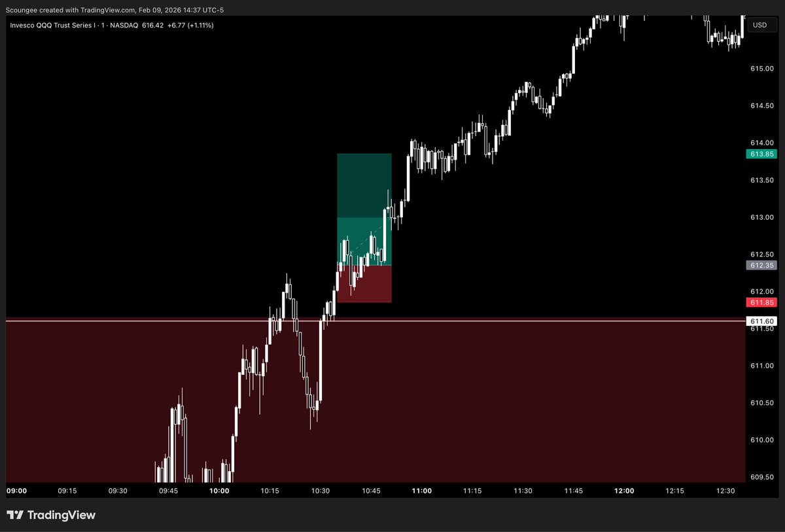Click the 12:30 time axis label
Screen dimensions: 785x532
pyautogui.click(x=725, y=491)
